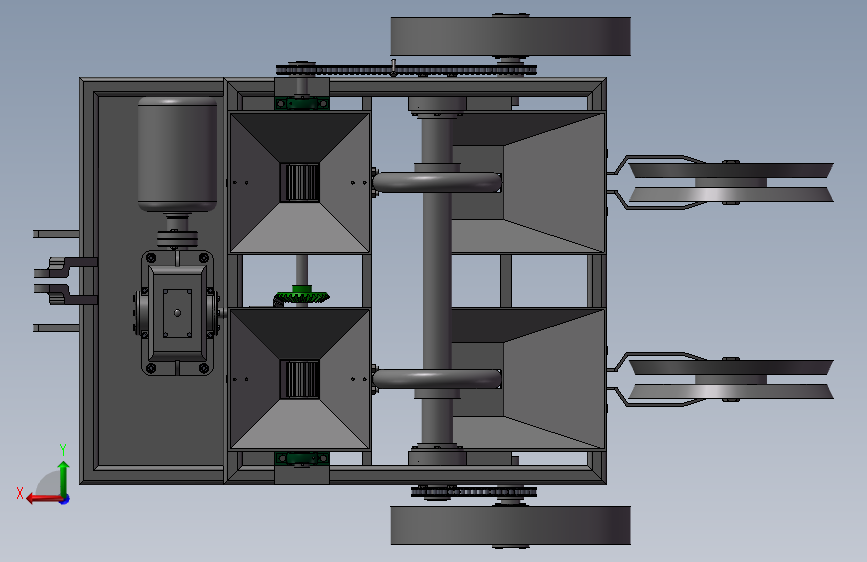Viewport: 867px width, 562px height.
Task: Select the hitch clevis bracket on the left
Action: point(66,281)
